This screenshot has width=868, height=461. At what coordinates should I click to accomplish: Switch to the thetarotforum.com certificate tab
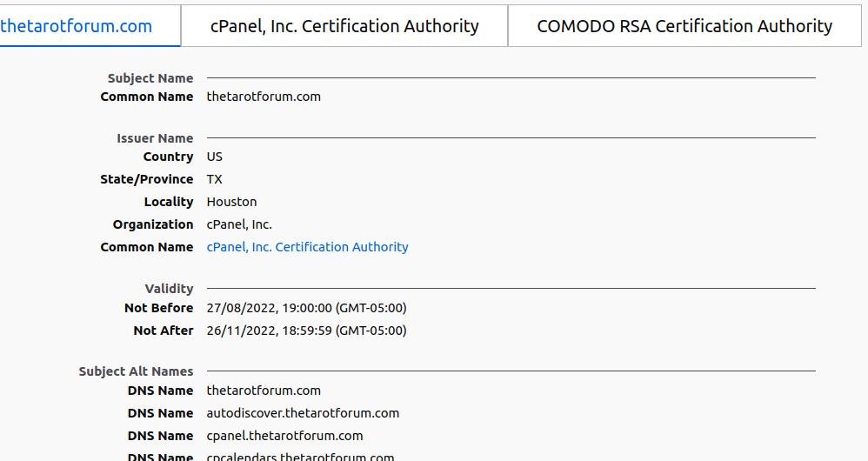(x=77, y=26)
